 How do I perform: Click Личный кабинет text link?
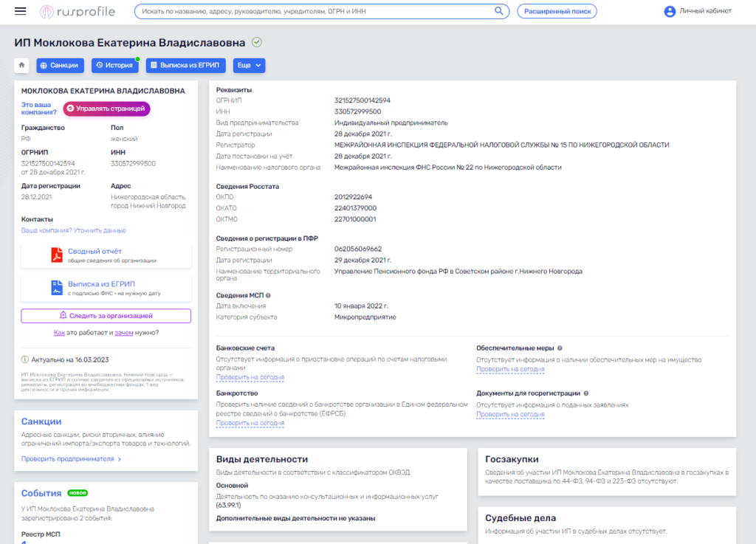[705, 10]
